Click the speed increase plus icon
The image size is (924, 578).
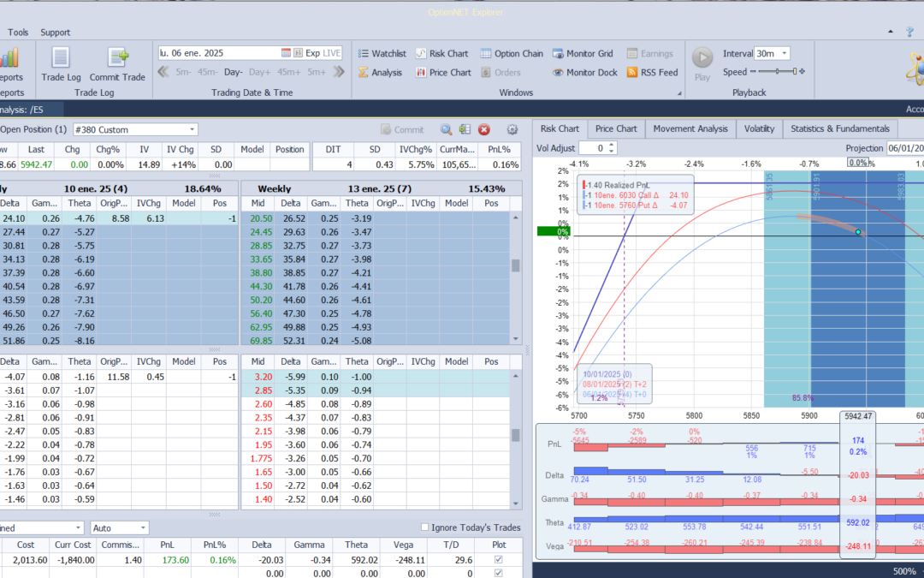click(802, 71)
